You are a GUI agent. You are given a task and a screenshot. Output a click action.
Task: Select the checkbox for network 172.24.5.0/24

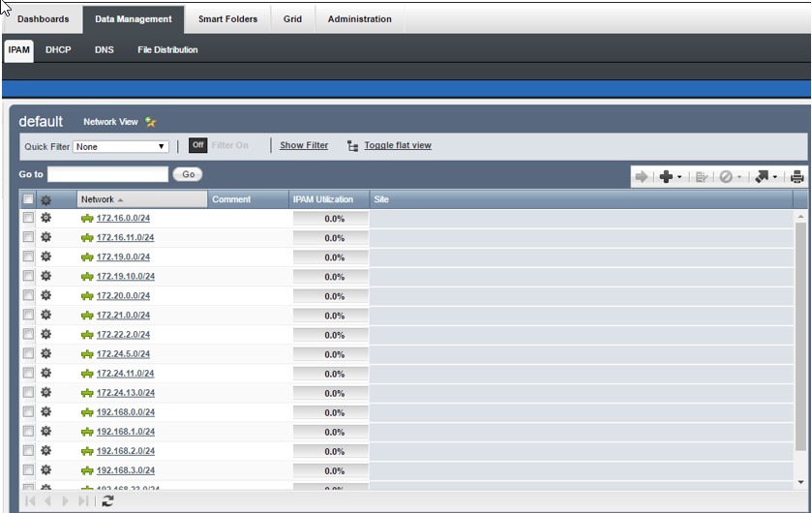(28, 353)
